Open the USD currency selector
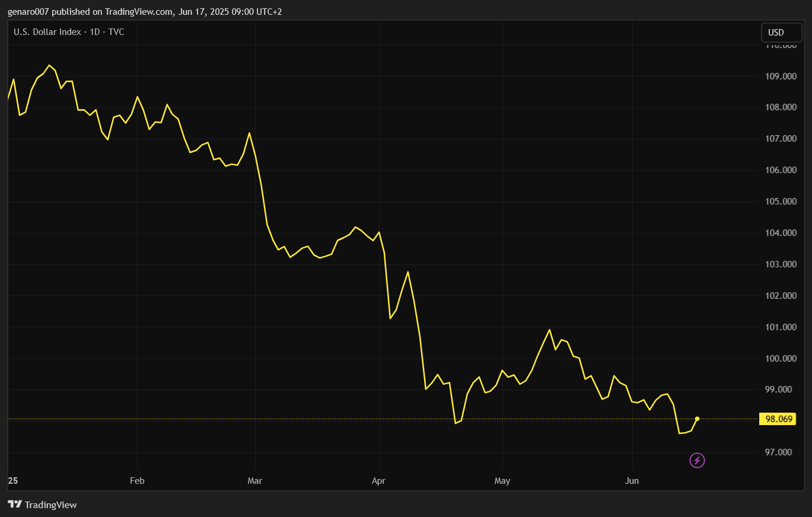 click(781, 33)
